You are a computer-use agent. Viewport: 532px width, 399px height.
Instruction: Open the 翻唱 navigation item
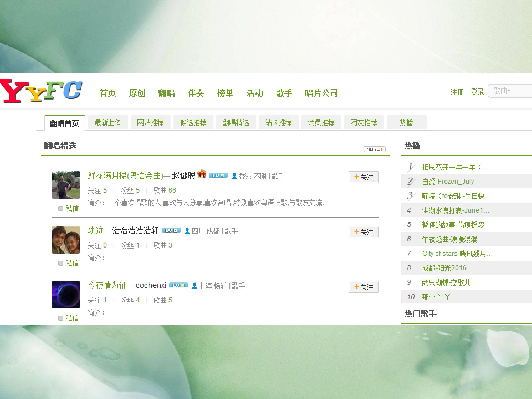coord(166,93)
